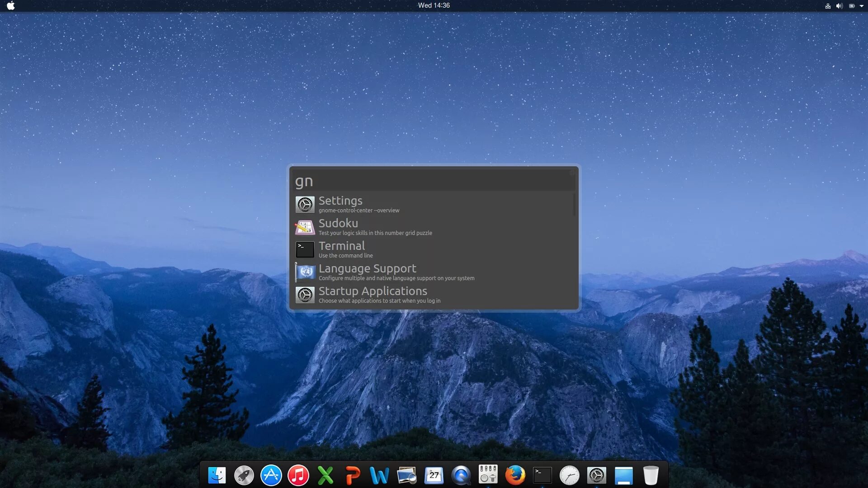Image resolution: width=868 pixels, height=488 pixels.
Task: Open the App Store dock icon
Action: (271, 475)
